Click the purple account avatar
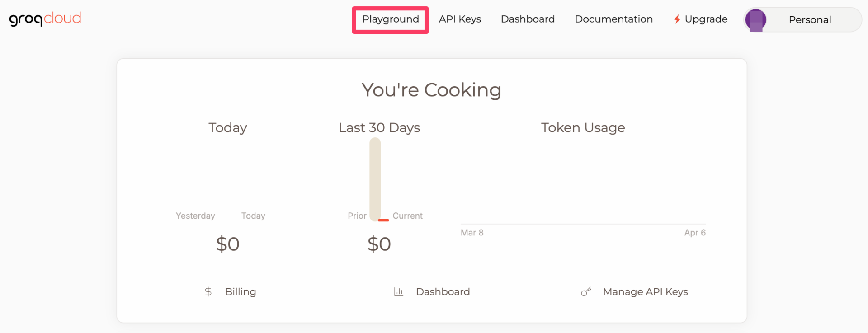 pyautogui.click(x=755, y=20)
